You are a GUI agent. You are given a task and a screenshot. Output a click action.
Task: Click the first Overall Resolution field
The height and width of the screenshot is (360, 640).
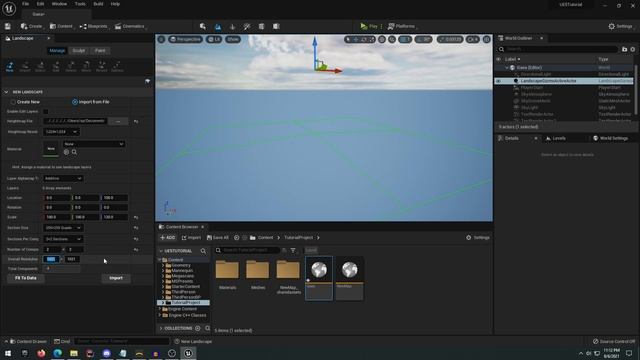pos(51,259)
